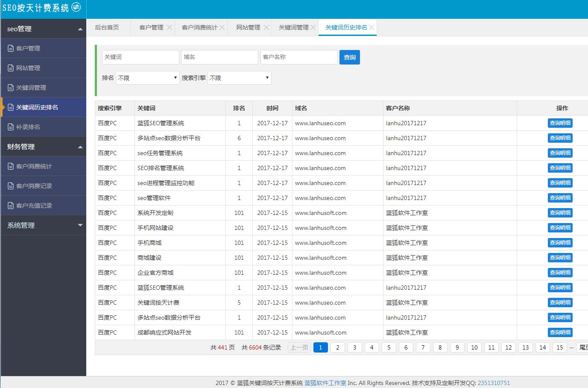
Task: Click the document icon beside 客户管理 in sidebar
Action: point(11,48)
